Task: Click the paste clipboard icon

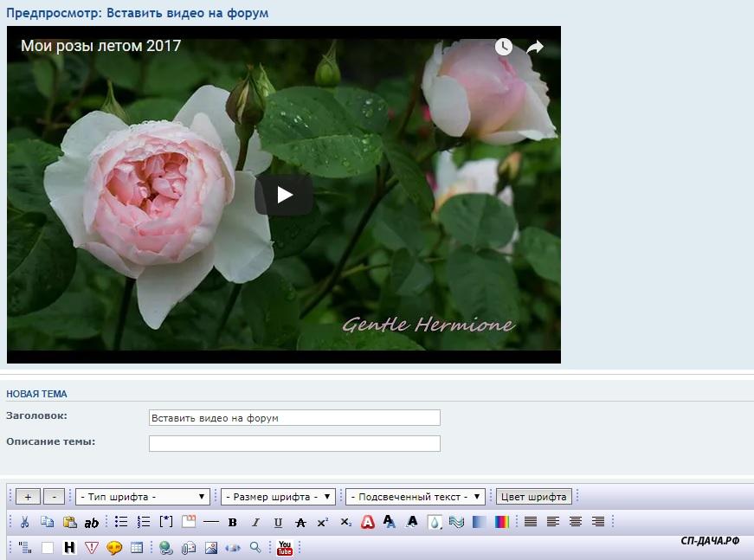Action: (x=69, y=522)
